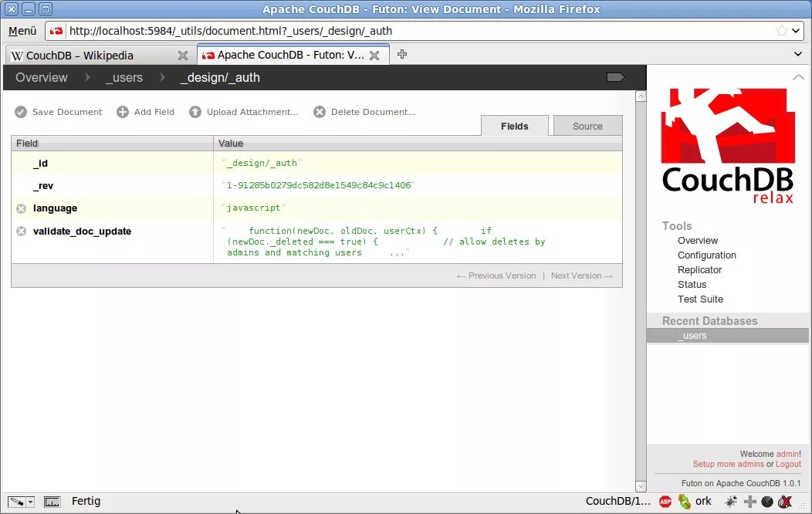Select _users under Recent Databases
Screen dimensions: 812x514
pos(728,336)
